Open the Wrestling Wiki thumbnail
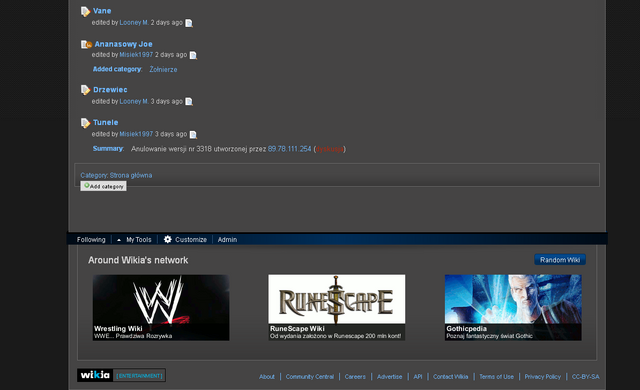 click(x=161, y=308)
